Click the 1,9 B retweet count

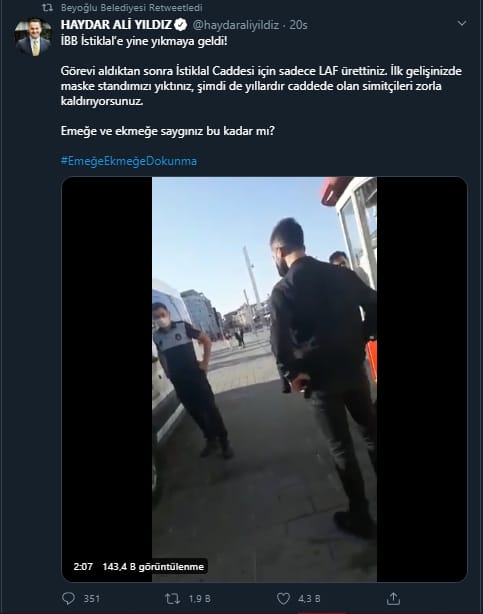pyautogui.click(x=199, y=599)
